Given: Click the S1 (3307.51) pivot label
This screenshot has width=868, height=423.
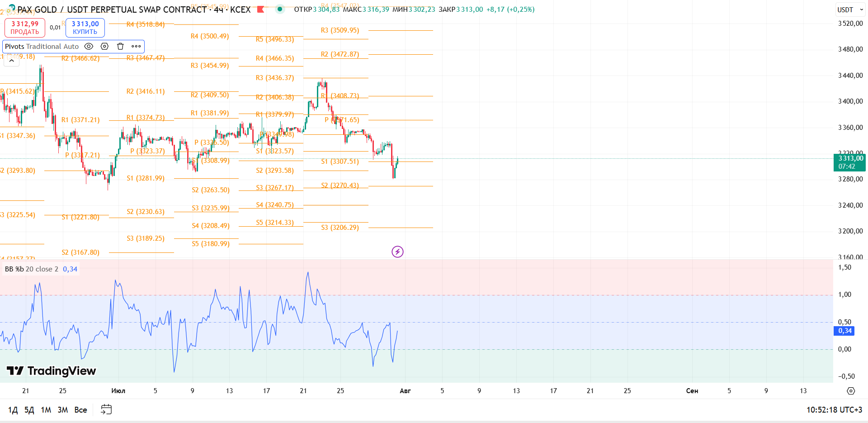Looking at the screenshot, I should coord(340,162).
